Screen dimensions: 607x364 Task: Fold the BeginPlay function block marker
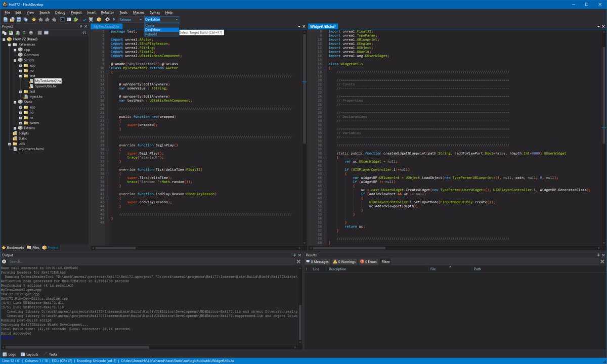[x=107, y=150]
